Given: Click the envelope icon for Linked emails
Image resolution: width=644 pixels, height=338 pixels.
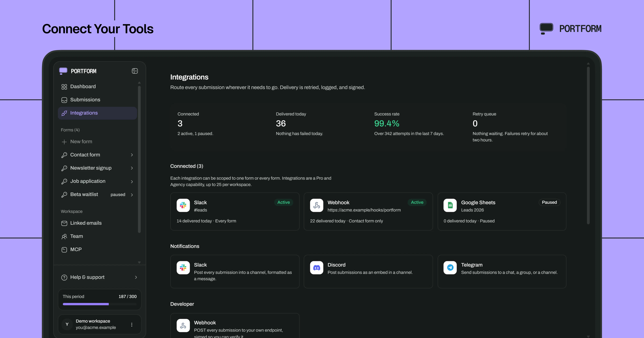Looking at the screenshot, I should (x=64, y=223).
